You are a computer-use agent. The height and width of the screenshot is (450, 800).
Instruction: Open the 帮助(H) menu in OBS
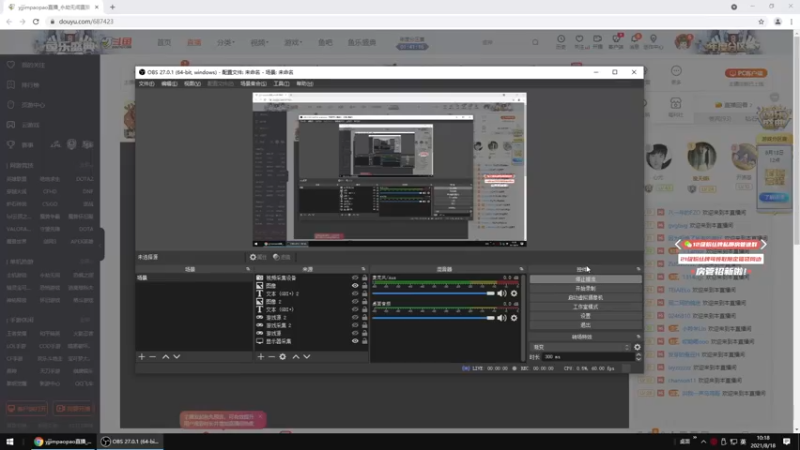tap(305, 84)
